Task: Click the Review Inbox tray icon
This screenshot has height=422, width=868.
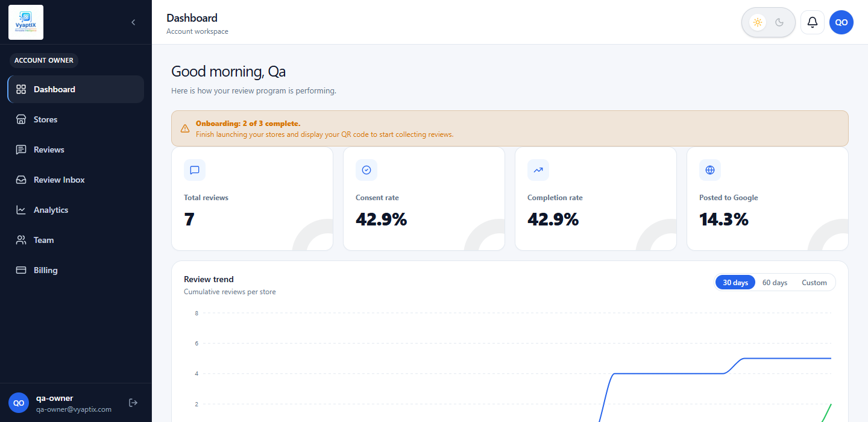Action: point(21,180)
